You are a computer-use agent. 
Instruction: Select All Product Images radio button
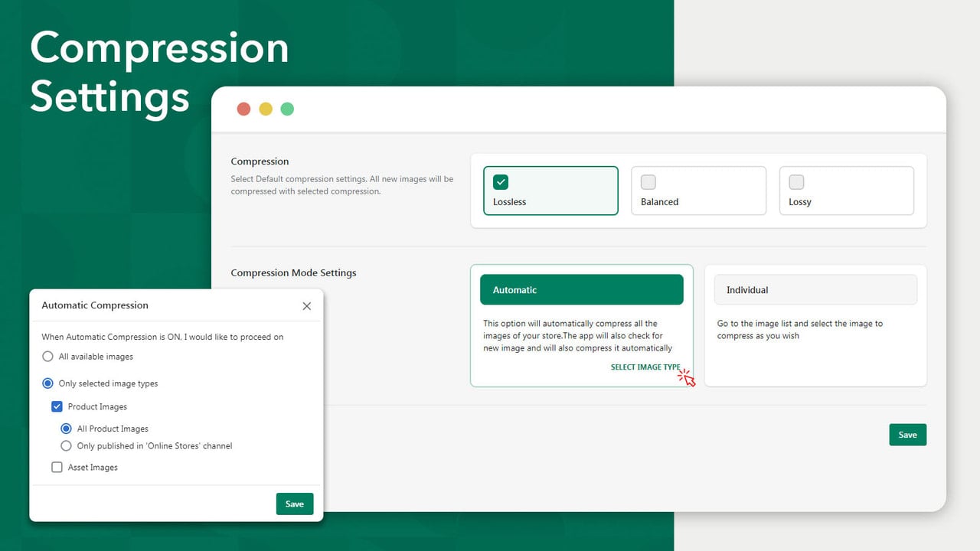(66, 429)
